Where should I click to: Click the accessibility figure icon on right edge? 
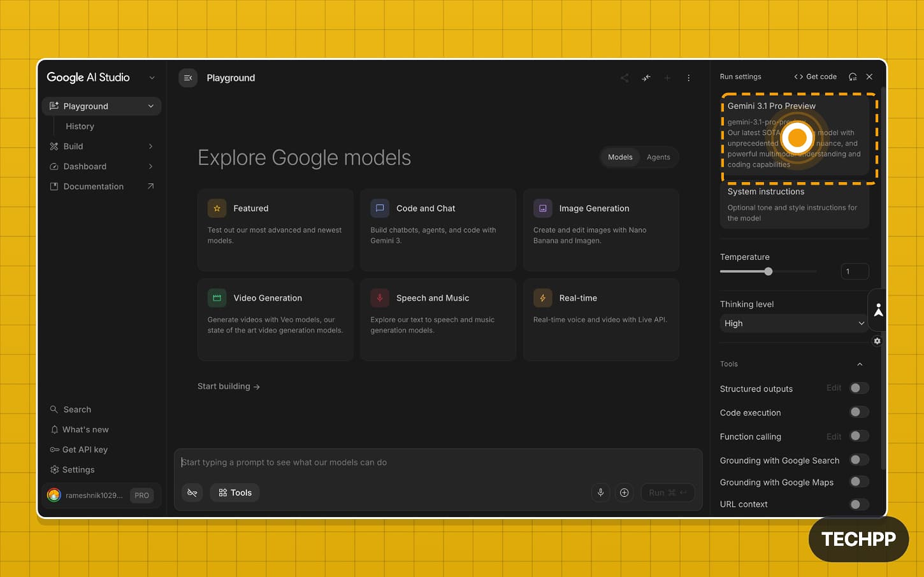[879, 310]
